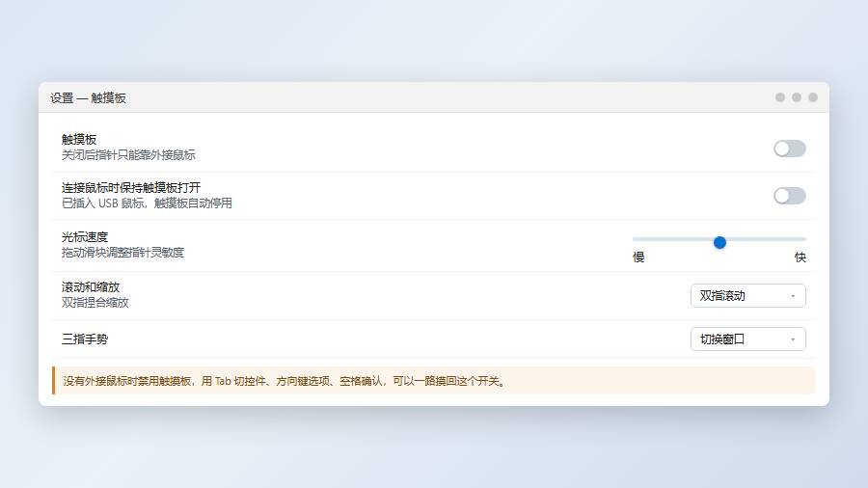Click text 拖动滑块调整指针灵敏度

(x=122, y=253)
